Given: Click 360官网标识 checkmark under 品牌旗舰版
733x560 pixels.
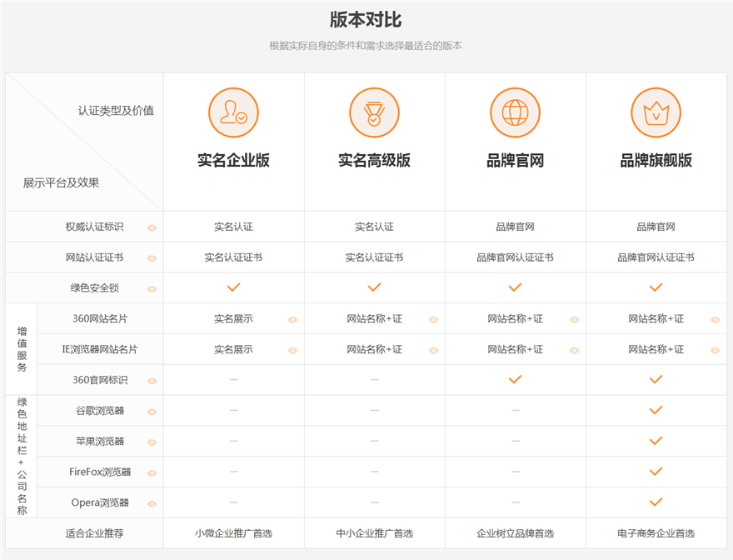Looking at the screenshot, I should click(x=656, y=379).
